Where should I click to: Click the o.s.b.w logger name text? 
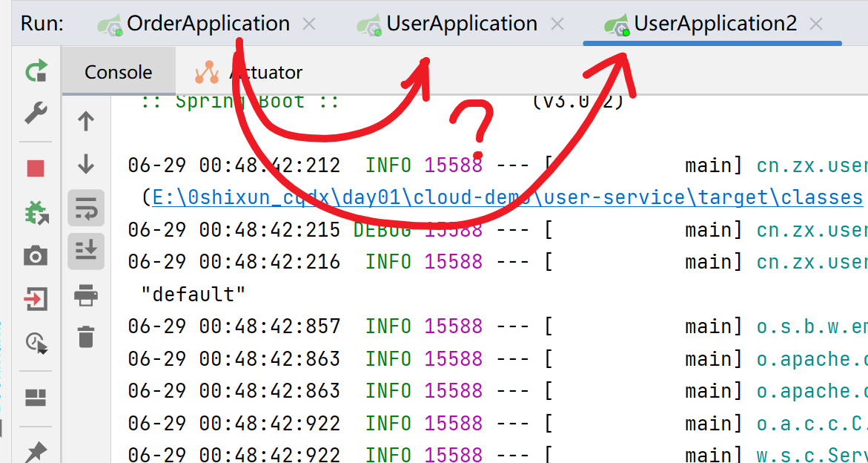coord(812,326)
